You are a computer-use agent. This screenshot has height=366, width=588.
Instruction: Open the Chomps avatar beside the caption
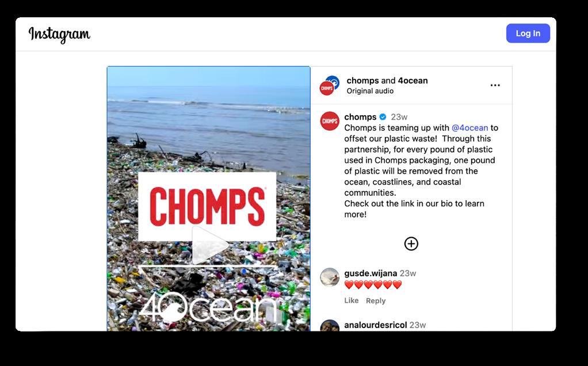pos(329,121)
